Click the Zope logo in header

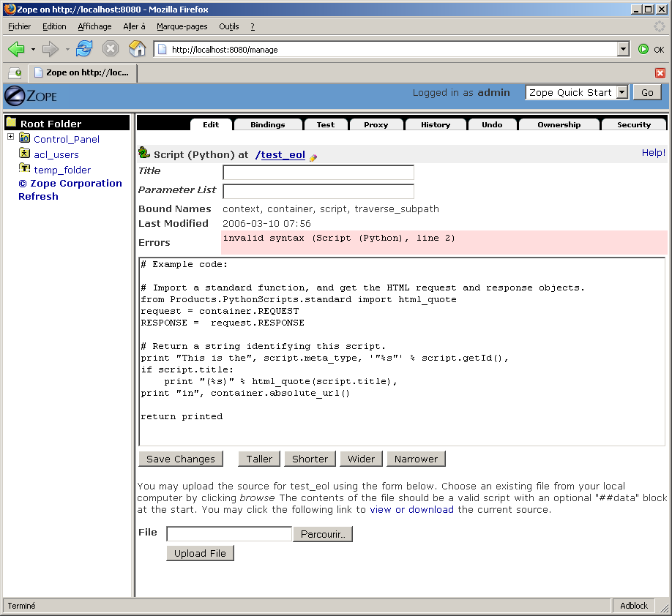31,95
